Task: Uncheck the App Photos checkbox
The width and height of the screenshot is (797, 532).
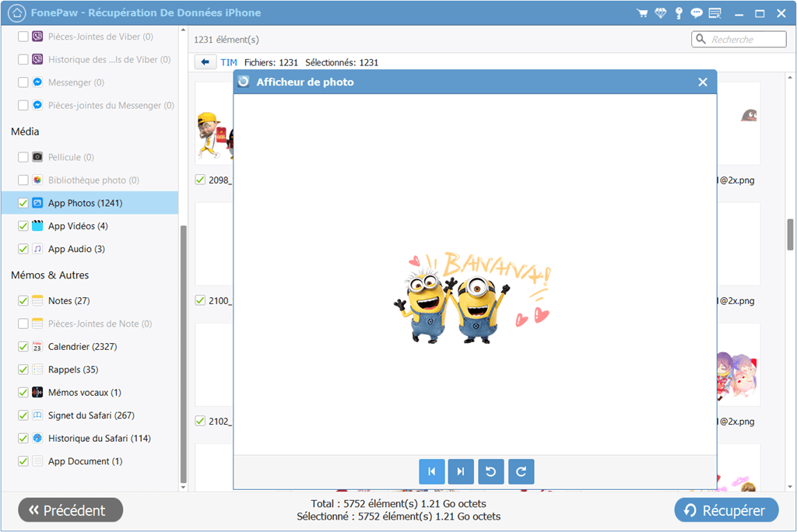Action: (23, 203)
